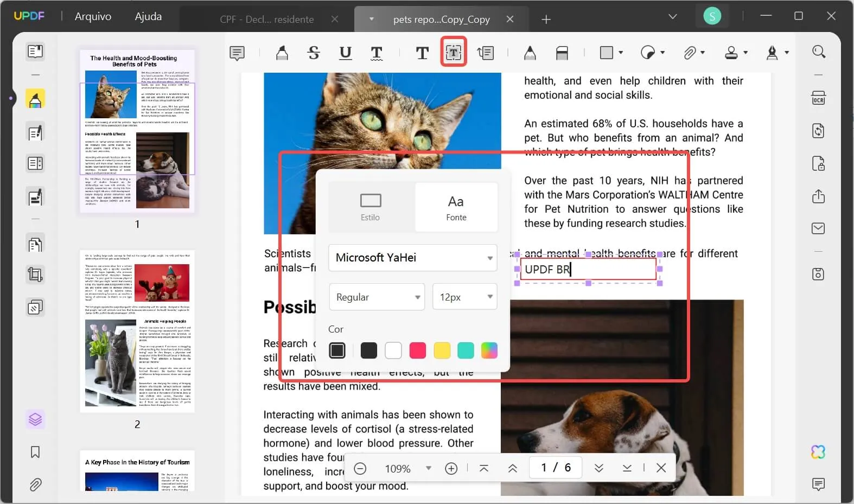Open the comments list panel icon
The height and width of the screenshot is (504, 854).
tap(818, 484)
